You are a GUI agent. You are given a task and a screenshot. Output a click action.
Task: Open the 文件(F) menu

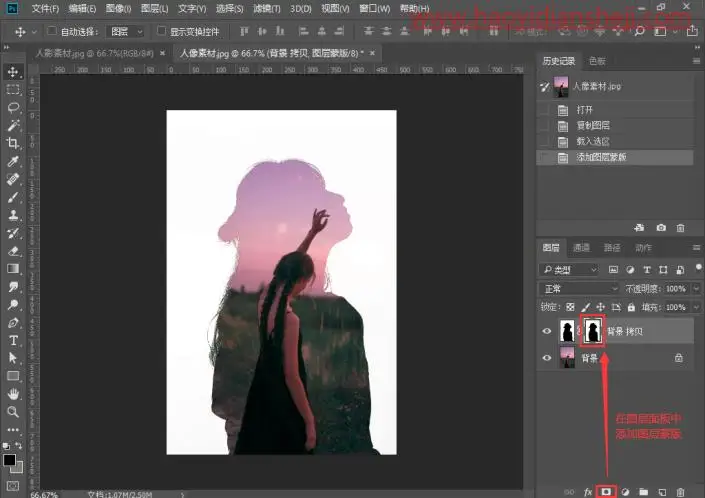point(45,9)
